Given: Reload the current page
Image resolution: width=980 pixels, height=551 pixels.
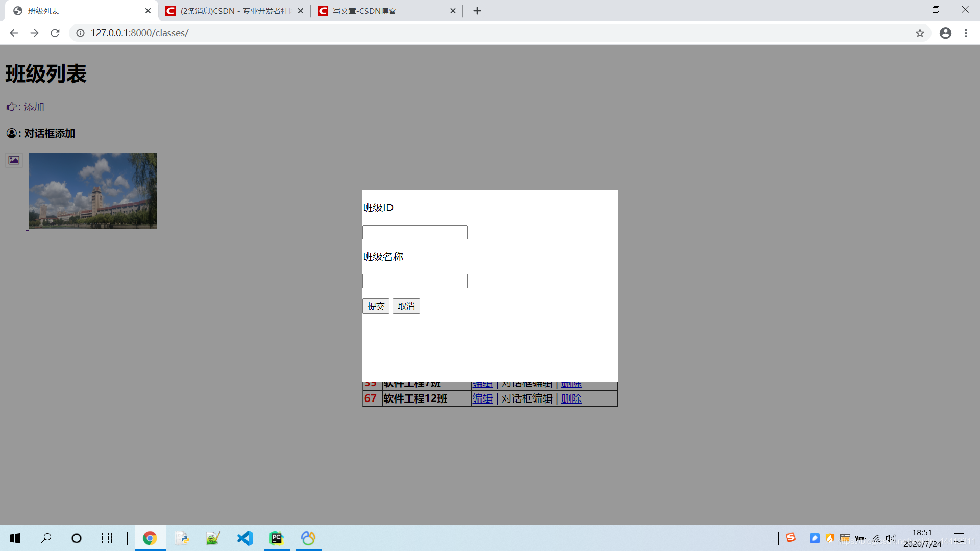Looking at the screenshot, I should tap(55, 33).
